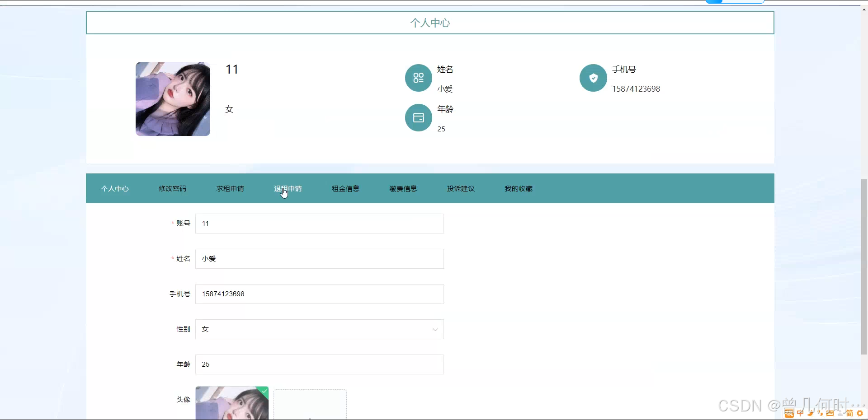Image resolution: width=868 pixels, height=420 pixels.
Task: Select the 投诉建议 tab
Action: [461, 189]
